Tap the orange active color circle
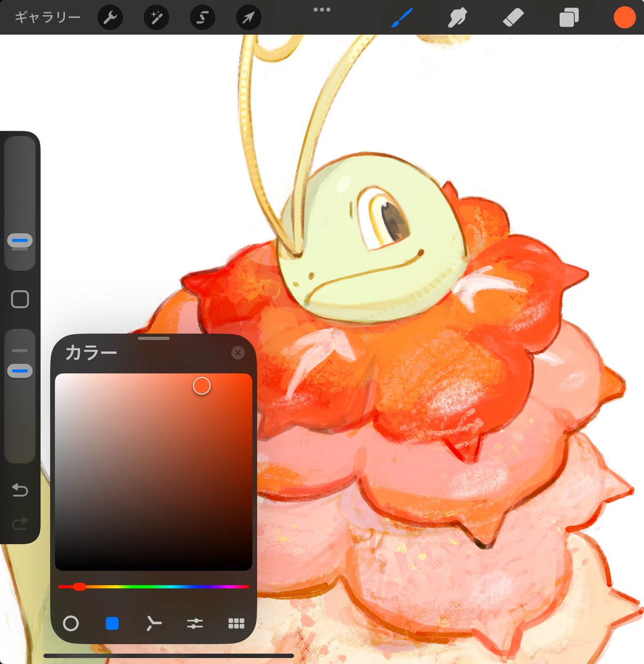The image size is (644, 664). (x=625, y=17)
